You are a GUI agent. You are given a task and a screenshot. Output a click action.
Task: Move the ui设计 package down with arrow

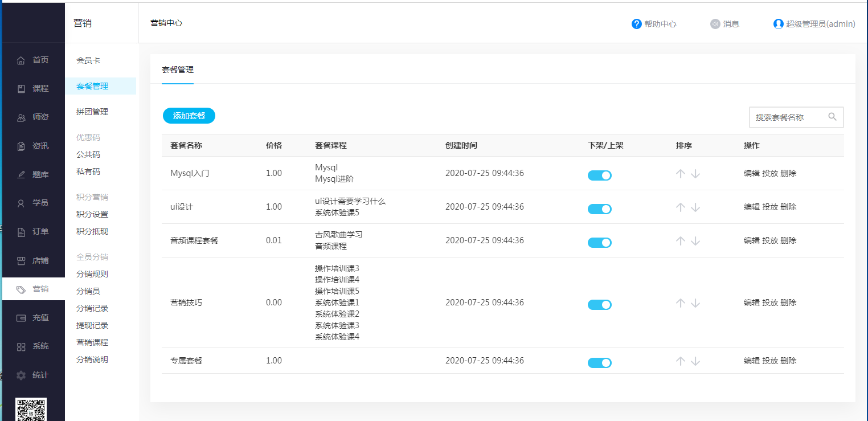(695, 207)
